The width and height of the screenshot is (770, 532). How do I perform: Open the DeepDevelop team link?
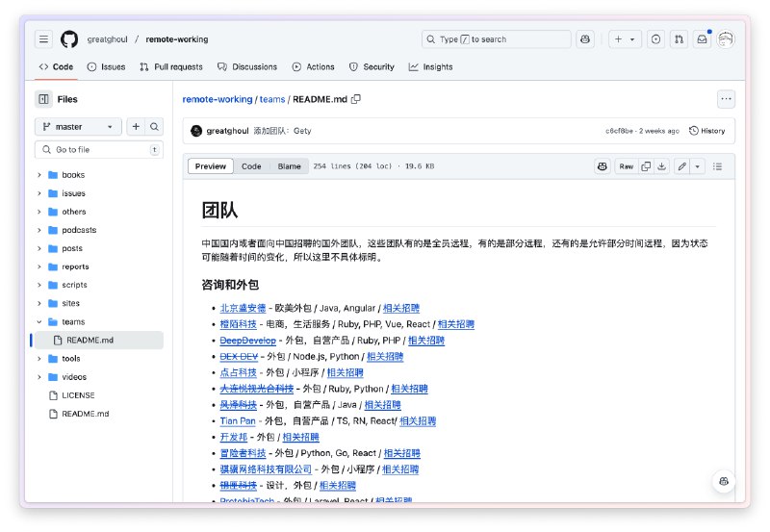[247, 341]
